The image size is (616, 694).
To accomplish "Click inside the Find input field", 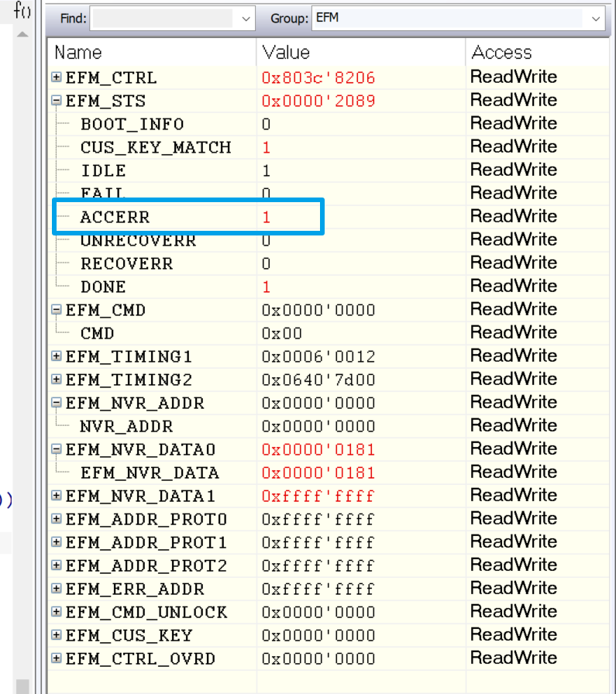I will (x=163, y=19).
